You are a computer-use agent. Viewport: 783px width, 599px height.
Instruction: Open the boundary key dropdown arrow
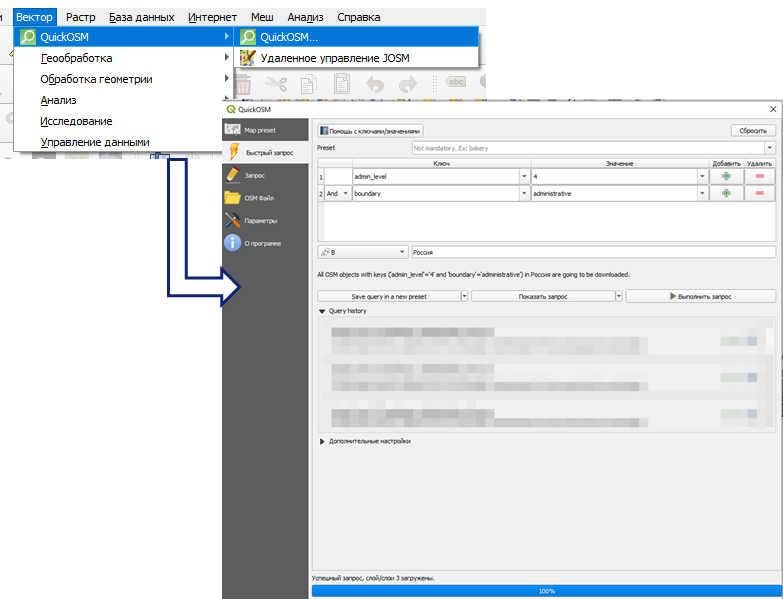click(x=524, y=193)
